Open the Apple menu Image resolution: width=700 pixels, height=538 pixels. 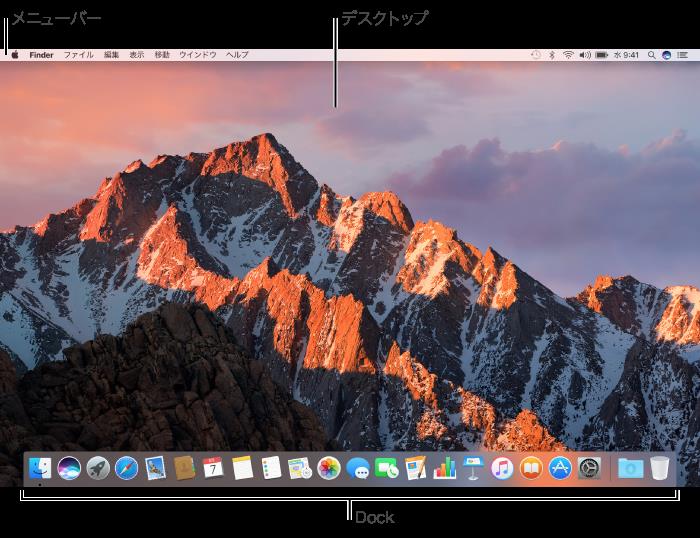tap(15, 55)
